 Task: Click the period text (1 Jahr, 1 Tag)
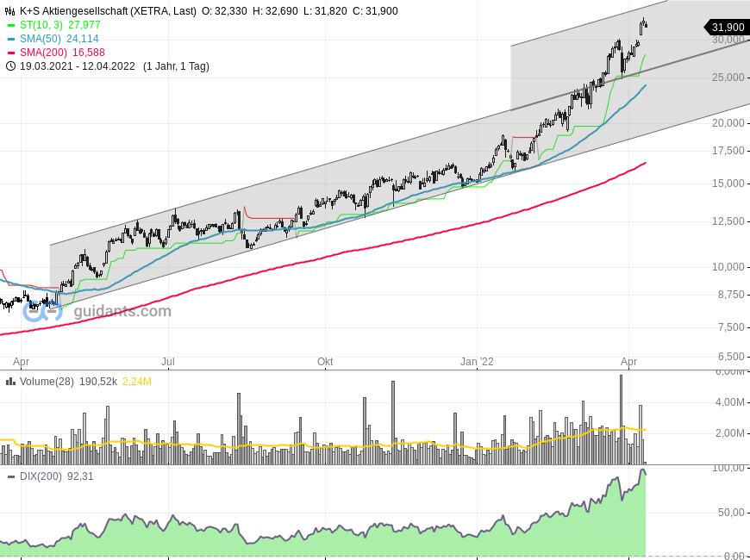click(x=176, y=66)
